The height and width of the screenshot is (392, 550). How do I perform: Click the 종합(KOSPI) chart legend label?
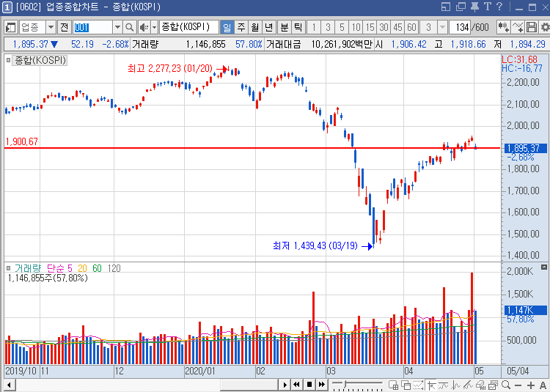(40, 60)
